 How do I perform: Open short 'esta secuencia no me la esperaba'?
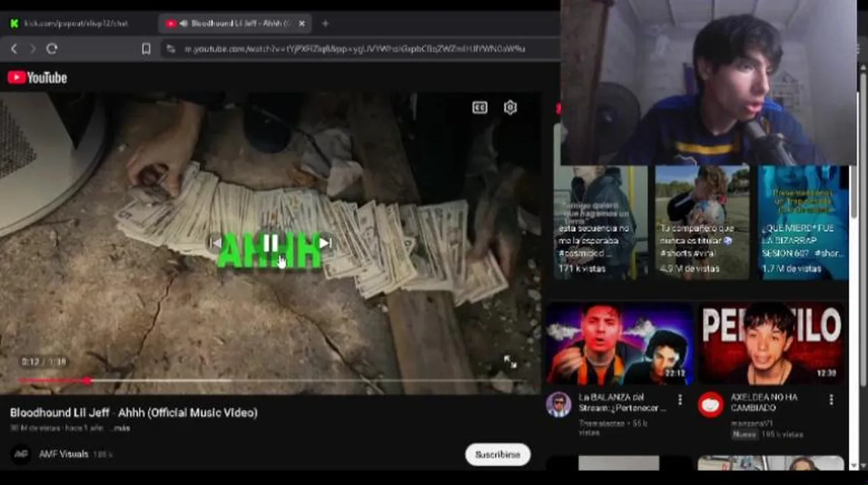coord(600,221)
